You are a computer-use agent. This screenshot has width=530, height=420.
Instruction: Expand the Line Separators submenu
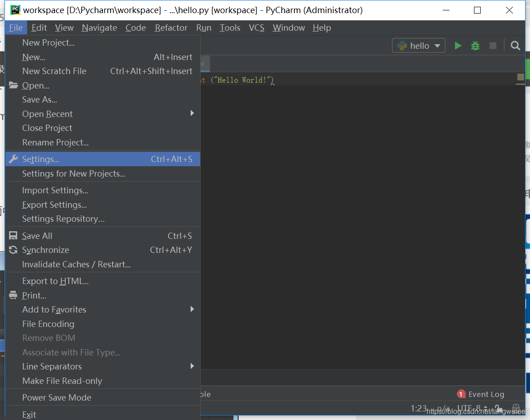tap(103, 366)
